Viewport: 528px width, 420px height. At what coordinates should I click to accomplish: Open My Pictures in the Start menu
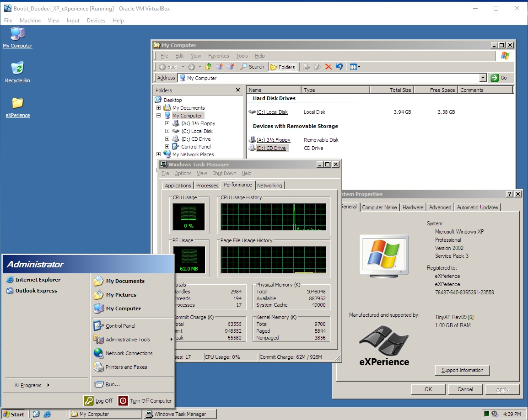pyautogui.click(x=115, y=295)
